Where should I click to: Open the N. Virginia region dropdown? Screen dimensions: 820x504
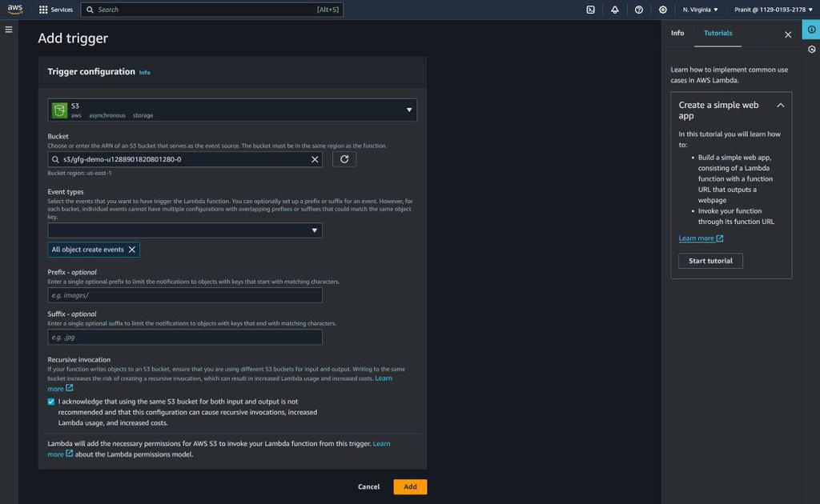[x=700, y=10]
